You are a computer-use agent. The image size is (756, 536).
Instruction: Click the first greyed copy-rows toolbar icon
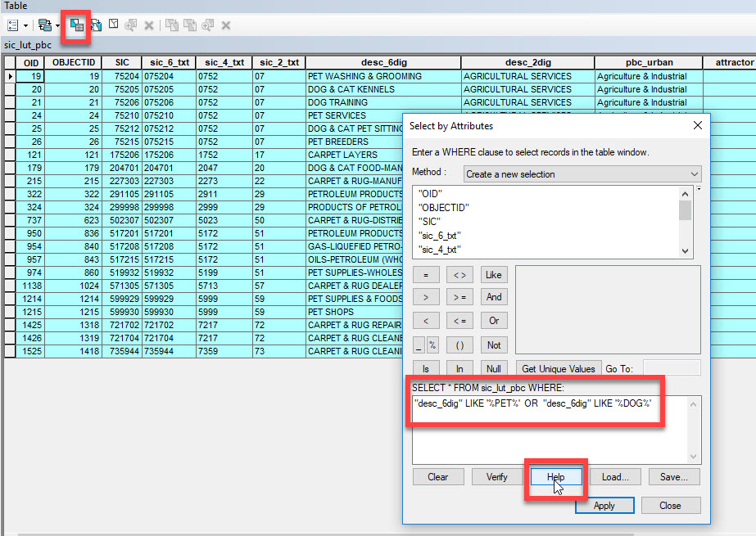[172, 25]
